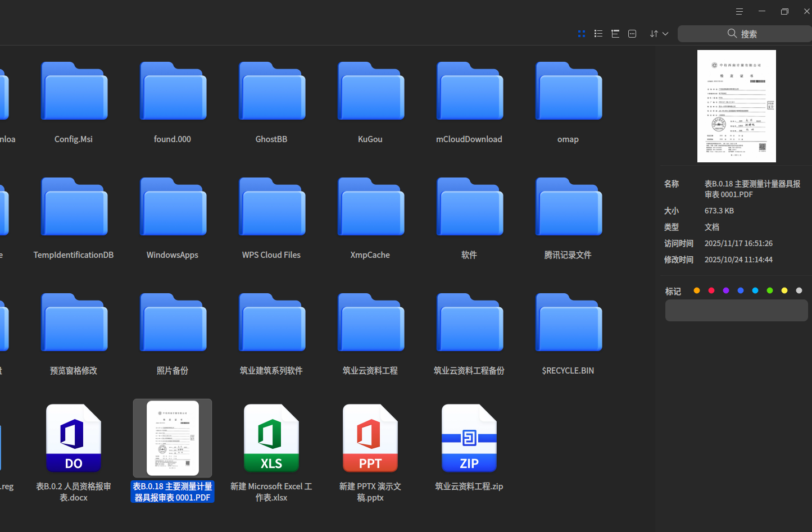The height and width of the screenshot is (532, 812).
Task: Apply the green tag color
Action: (x=770, y=290)
